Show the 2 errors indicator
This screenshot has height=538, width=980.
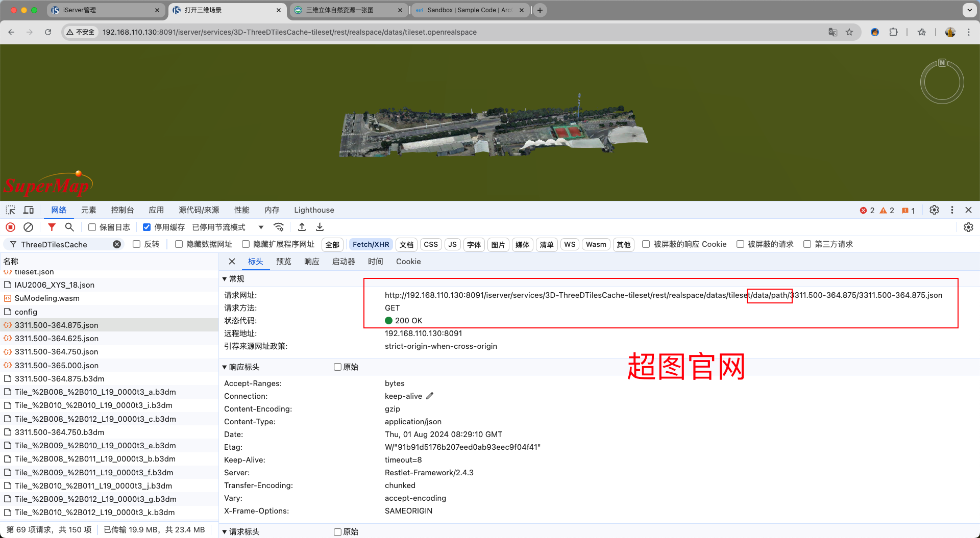(867, 211)
